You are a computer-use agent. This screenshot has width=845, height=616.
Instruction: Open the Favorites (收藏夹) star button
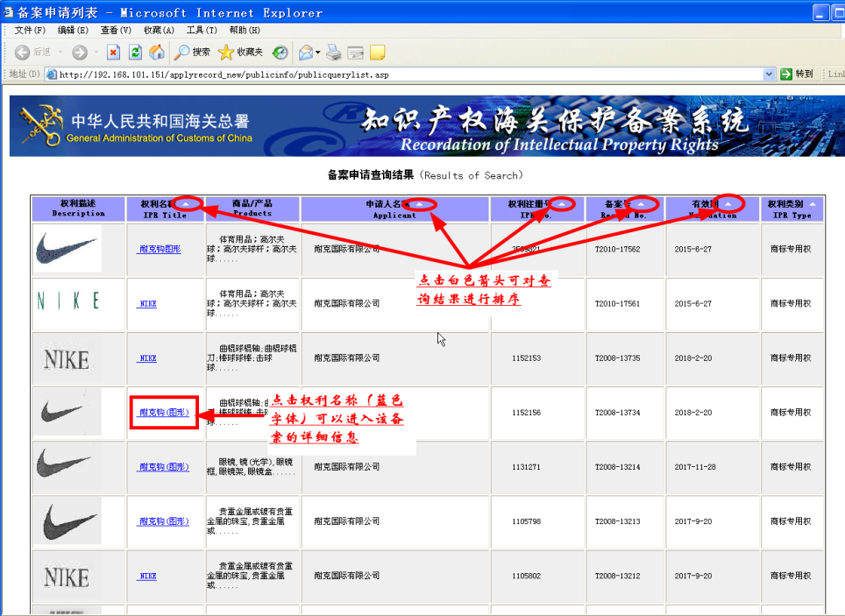pyautogui.click(x=240, y=53)
